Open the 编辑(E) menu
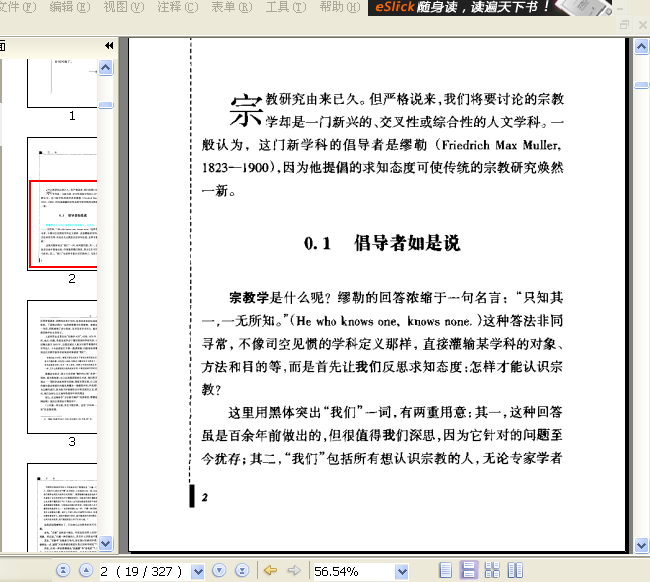Viewport: 650px width, 582px height. tap(70, 7)
